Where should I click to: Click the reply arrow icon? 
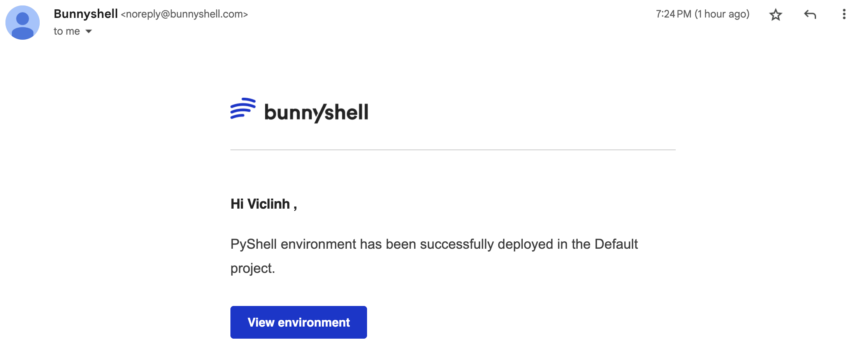click(x=810, y=15)
